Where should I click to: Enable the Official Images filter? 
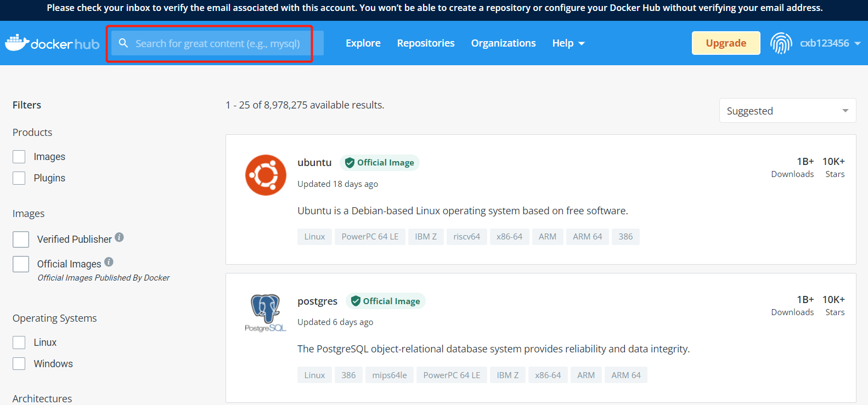(21, 264)
